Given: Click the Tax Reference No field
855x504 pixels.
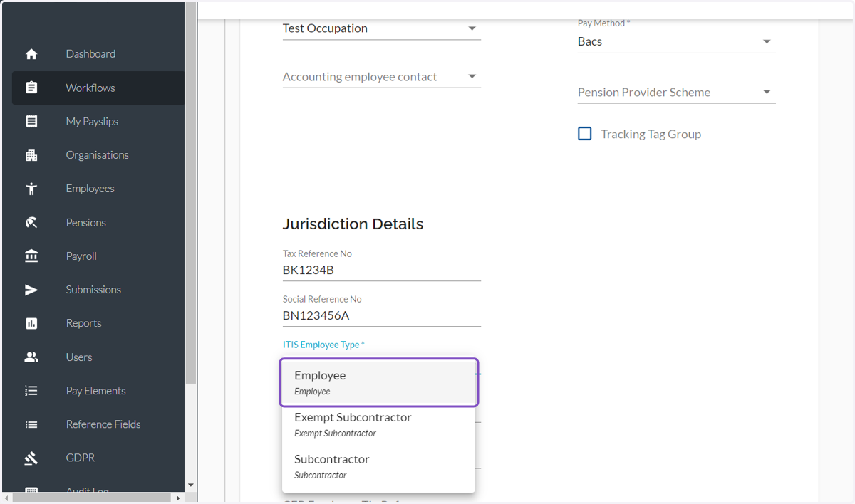Looking at the screenshot, I should (382, 271).
